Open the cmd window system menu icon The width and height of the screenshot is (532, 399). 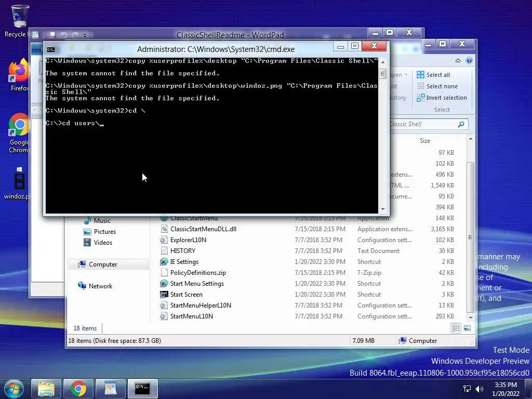pos(51,49)
